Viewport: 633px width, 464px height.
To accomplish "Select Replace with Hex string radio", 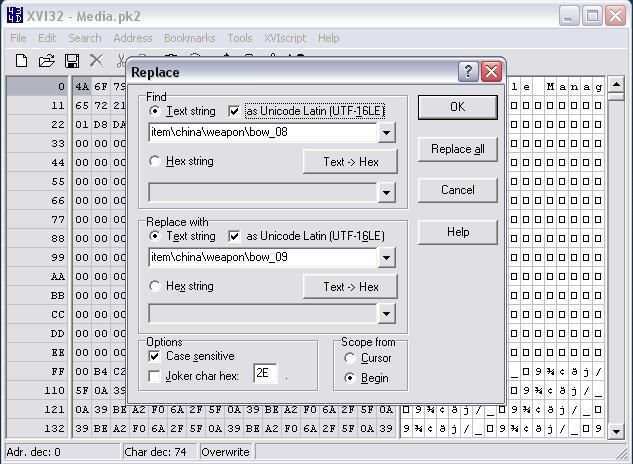I will [154, 286].
